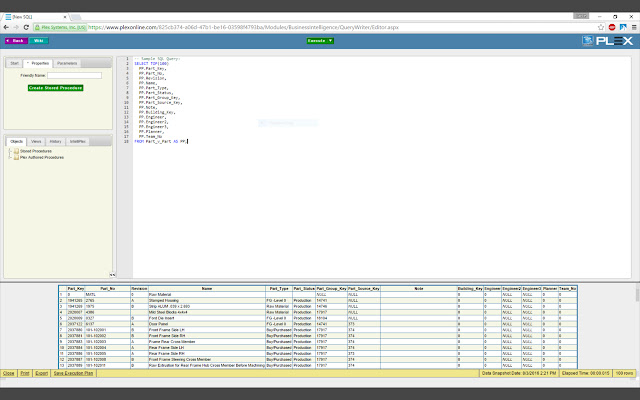This screenshot has height=400, width=640.
Task: Switch to the History tab
Action: pos(55,142)
